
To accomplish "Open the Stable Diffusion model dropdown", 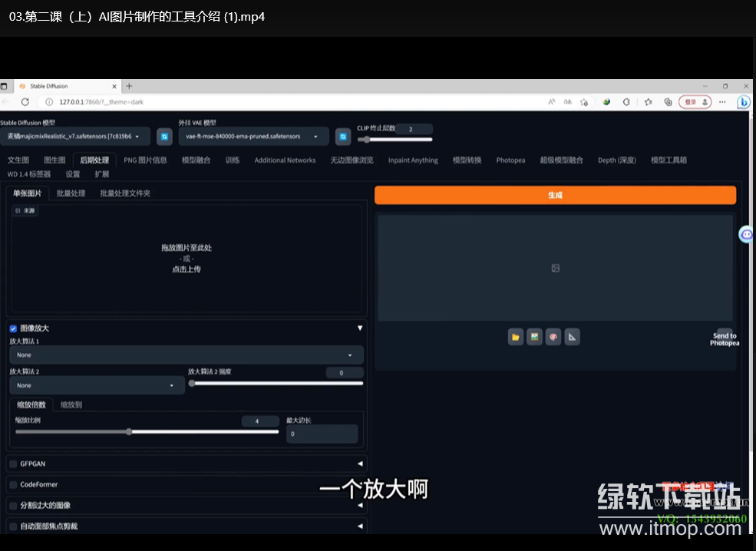I will tap(75, 137).
